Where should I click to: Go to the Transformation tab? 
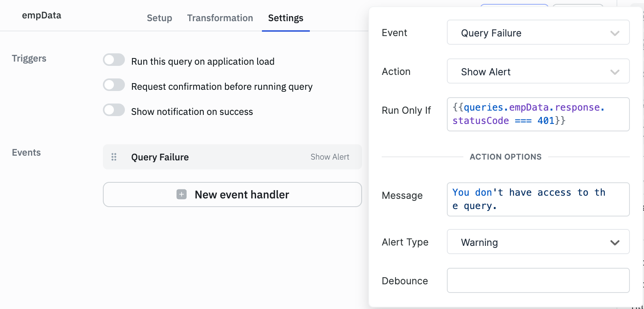[220, 18]
